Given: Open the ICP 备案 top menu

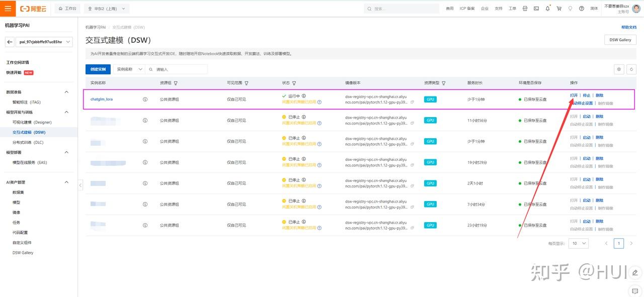Looking at the screenshot, I should click(x=467, y=9).
